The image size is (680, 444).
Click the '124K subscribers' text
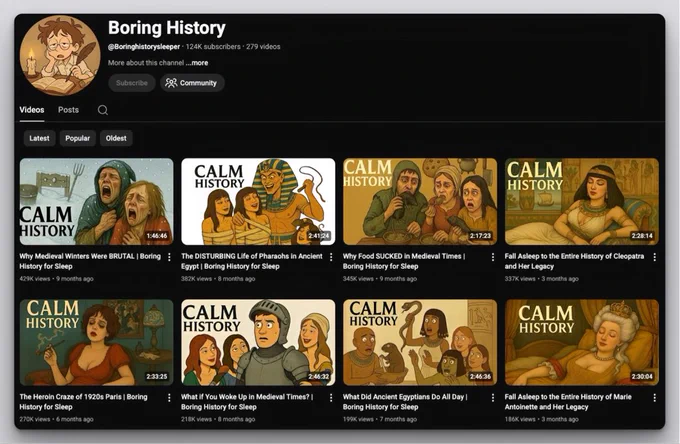click(213, 47)
